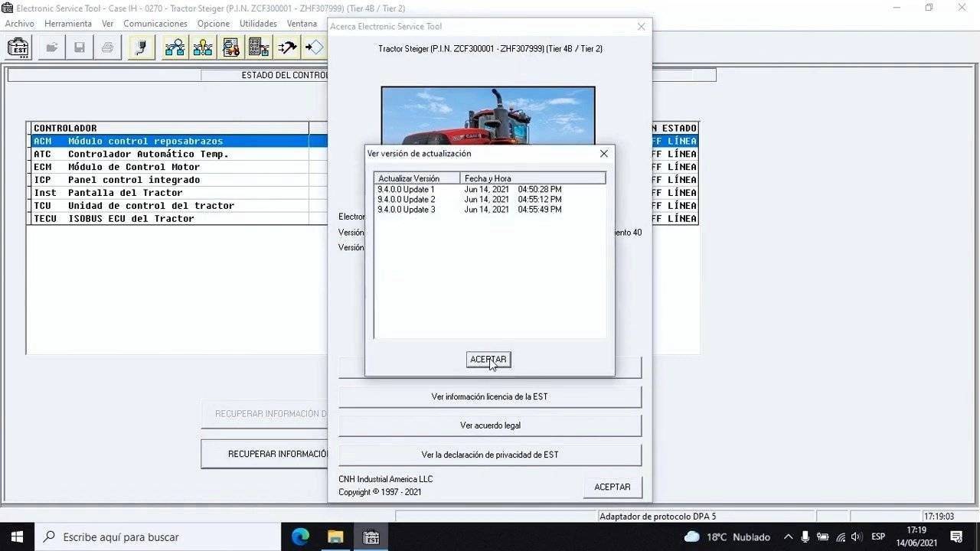Click the adapter cable connection icon

142,47
